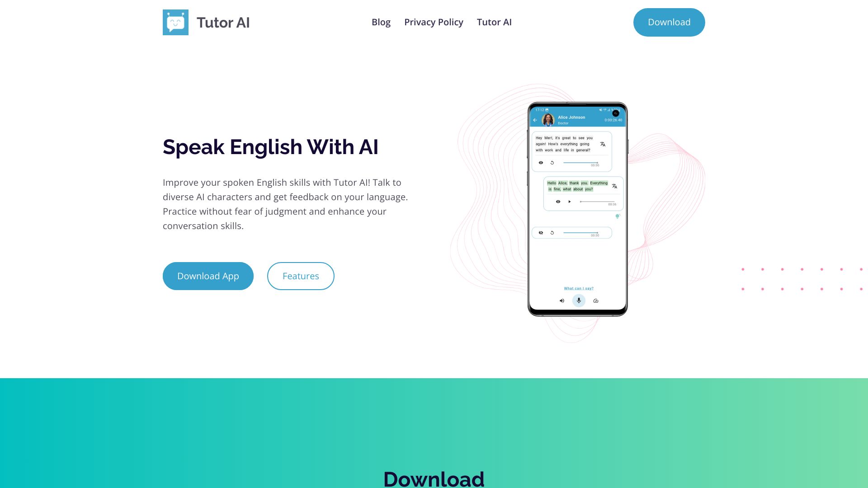
Task: Click the Tutor AI robot logo icon
Action: point(175,22)
